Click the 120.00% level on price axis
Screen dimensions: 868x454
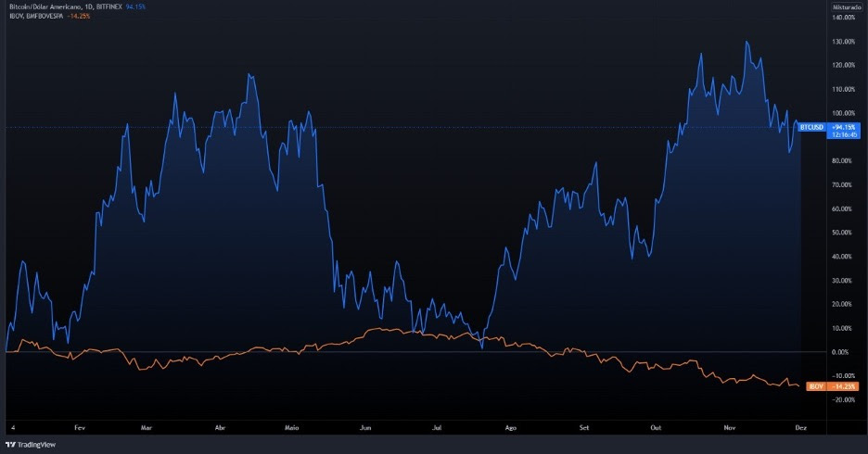coord(844,65)
